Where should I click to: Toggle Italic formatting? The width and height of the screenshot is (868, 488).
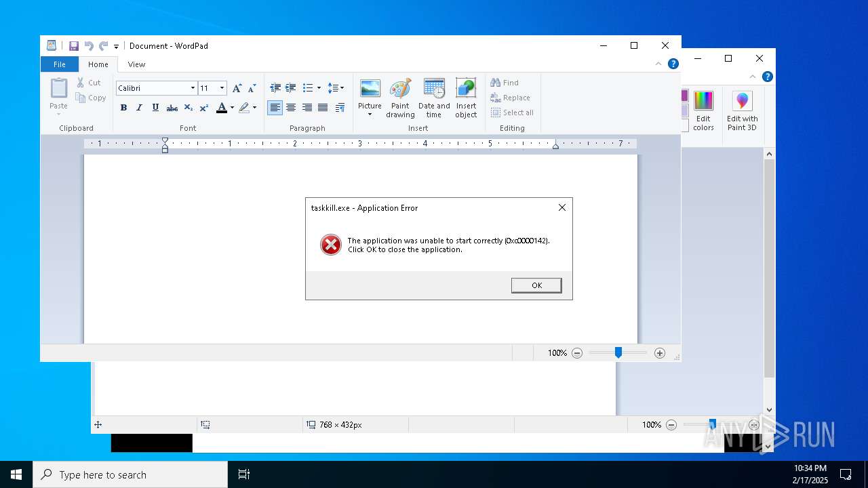click(139, 108)
